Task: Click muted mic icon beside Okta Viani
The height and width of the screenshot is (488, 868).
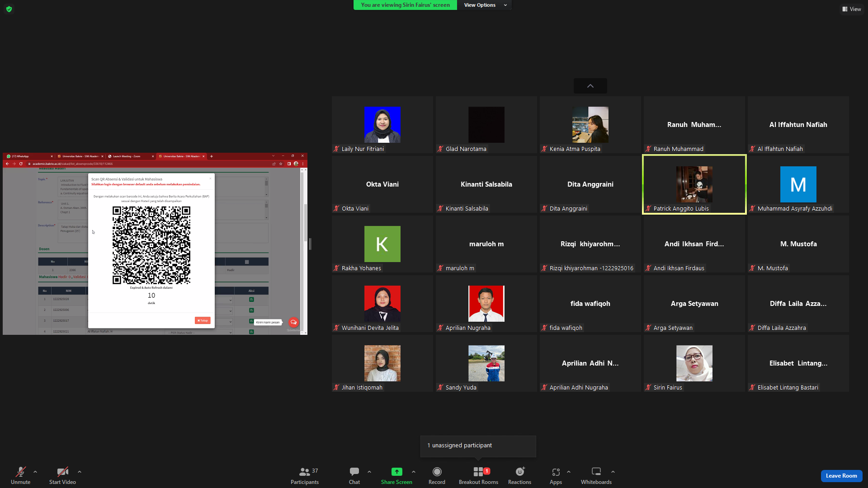Action: [x=337, y=209]
